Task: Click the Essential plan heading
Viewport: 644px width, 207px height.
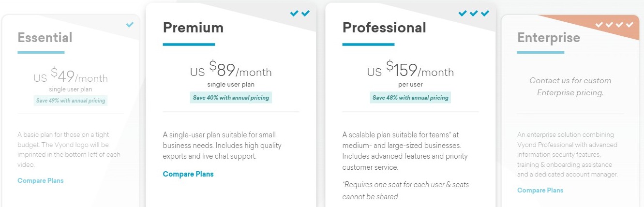Action: [45, 37]
